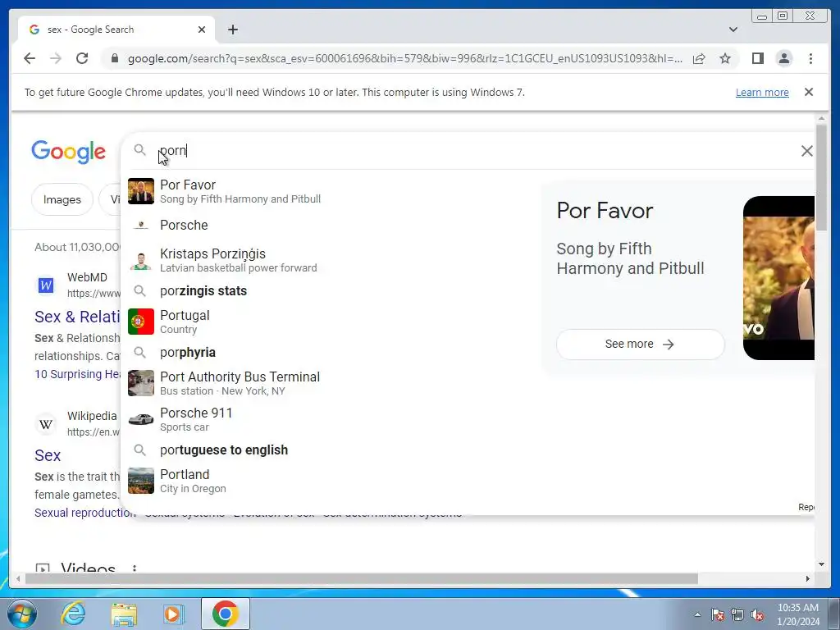Open the Action Center flag icon
This screenshot has width=840, height=630.
point(717,614)
